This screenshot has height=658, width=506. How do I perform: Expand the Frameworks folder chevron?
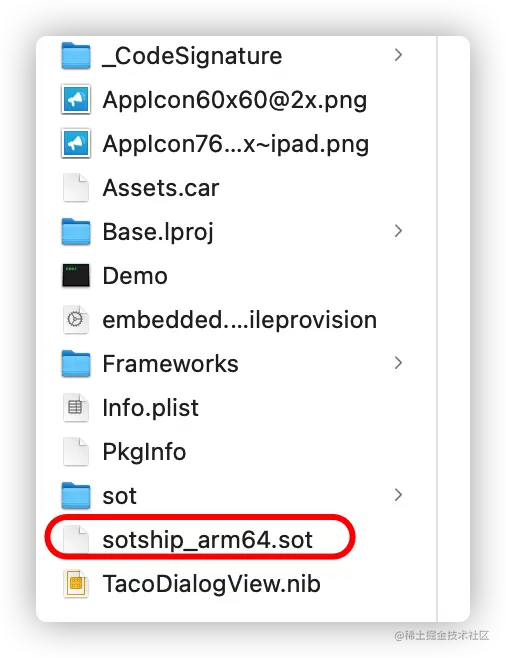398,363
